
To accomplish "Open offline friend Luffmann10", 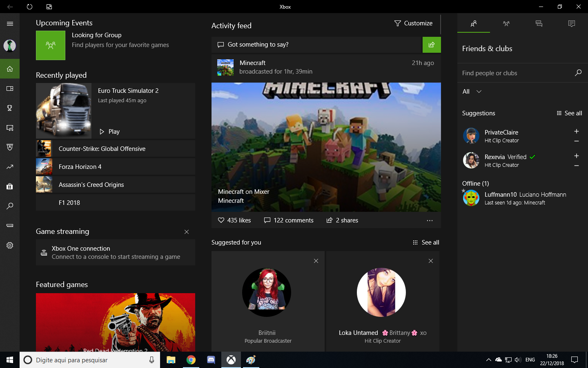I will (x=523, y=198).
